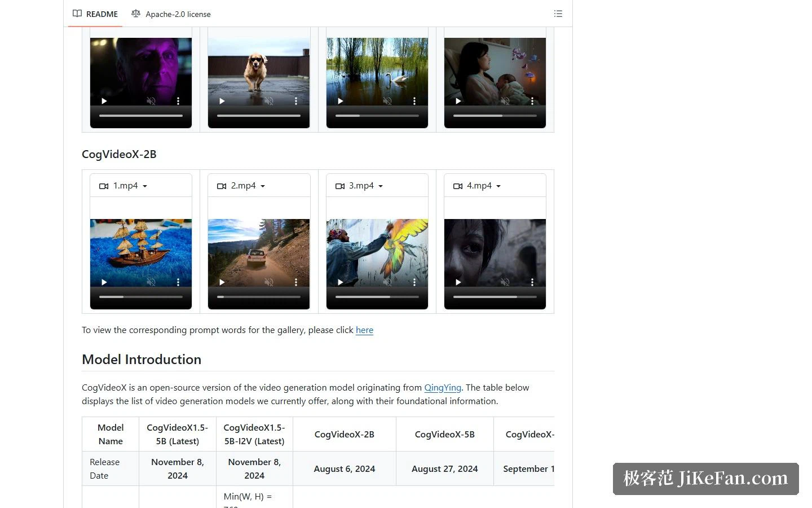Play the graffiti parrot video
This screenshot has height=508, width=812.
click(x=340, y=282)
